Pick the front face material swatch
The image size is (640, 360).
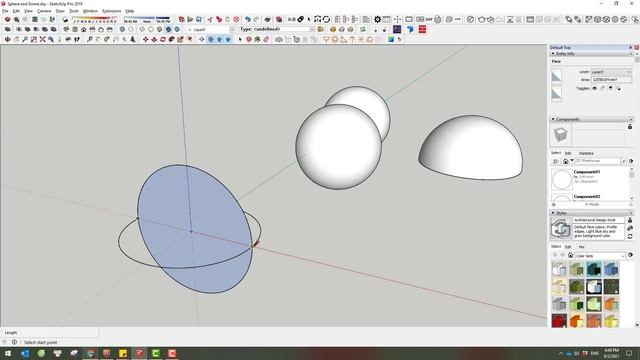pyautogui.click(x=556, y=76)
